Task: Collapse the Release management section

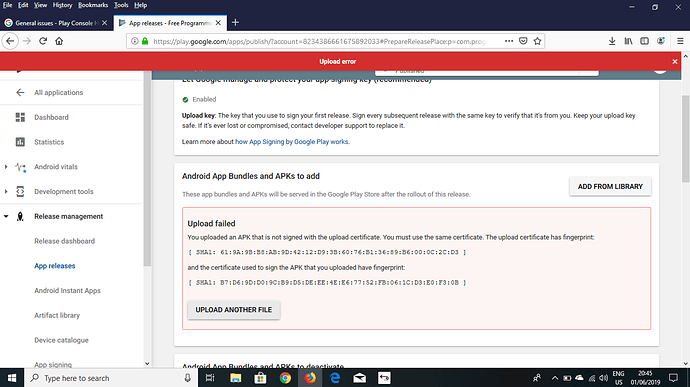Action: tap(6, 216)
